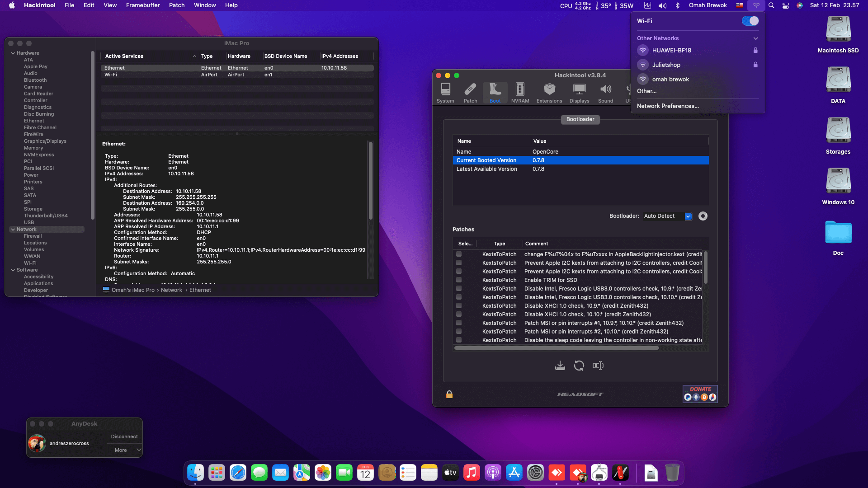This screenshot has width=868, height=488.
Task: Click the orange lock icon in Hackintool
Action: tap(449, 394)
